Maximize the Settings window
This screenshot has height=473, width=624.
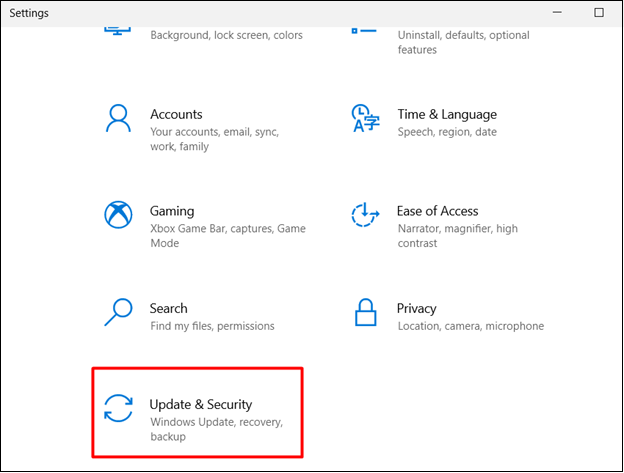pyautogui.click(x=599, y=13)
